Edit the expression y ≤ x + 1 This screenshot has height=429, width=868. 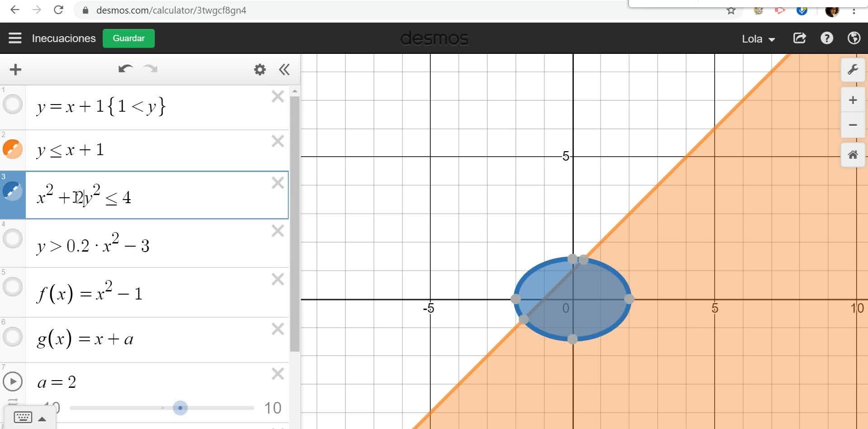(x=70, y=150)
